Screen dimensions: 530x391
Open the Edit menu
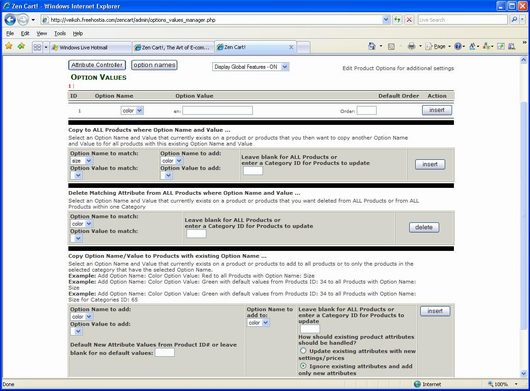click(25, 33)
